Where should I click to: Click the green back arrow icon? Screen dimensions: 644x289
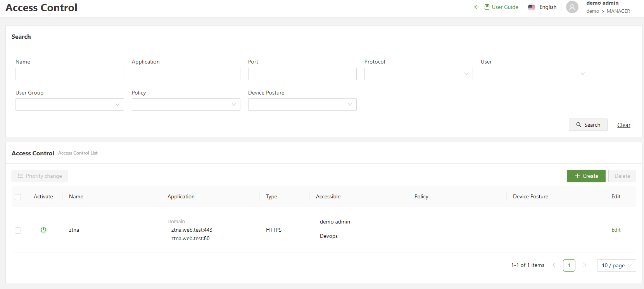point(476,7)
